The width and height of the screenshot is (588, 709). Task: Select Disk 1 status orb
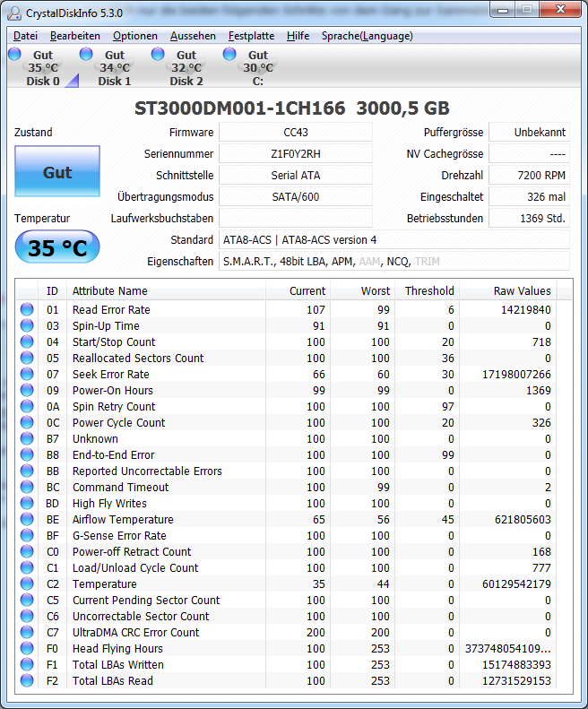pos(86,54)
